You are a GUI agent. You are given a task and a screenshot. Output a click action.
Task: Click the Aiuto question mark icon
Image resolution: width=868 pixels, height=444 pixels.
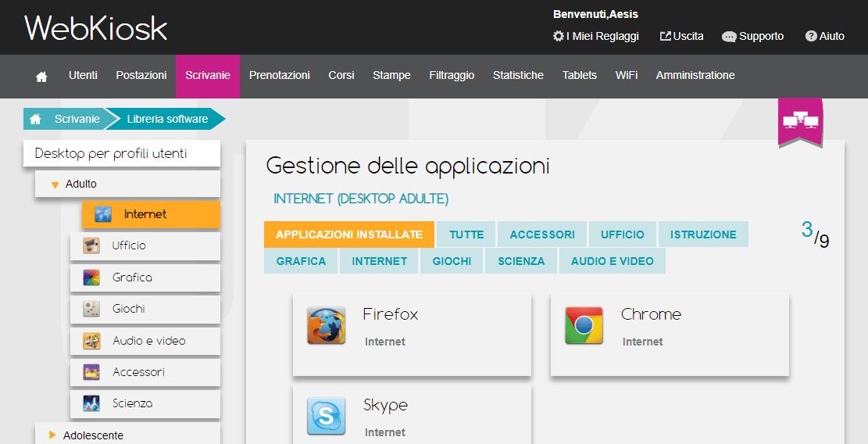click(811, 36)
